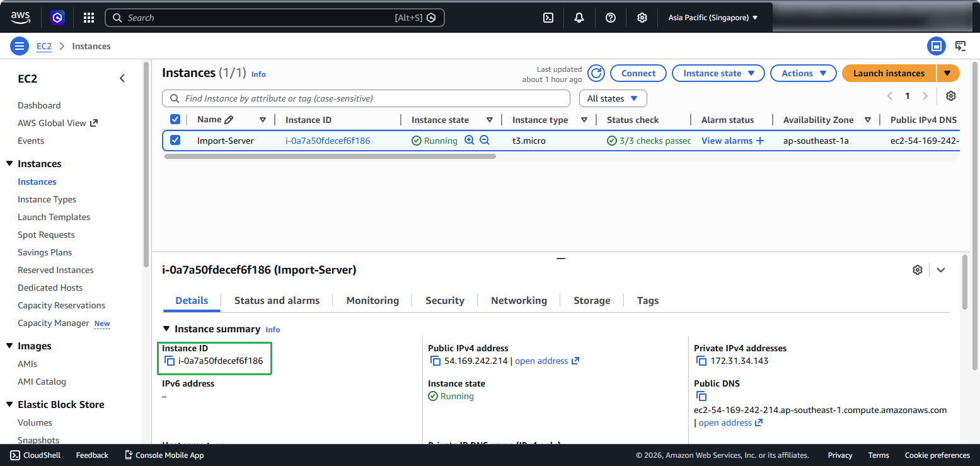The image size is (980, 466).
Task: Toggle the hamburger navigation menu
Action: [20, 46]
